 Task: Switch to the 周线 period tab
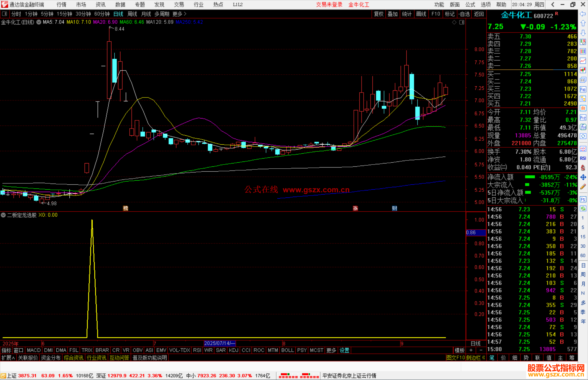click(x=132, y=14)
